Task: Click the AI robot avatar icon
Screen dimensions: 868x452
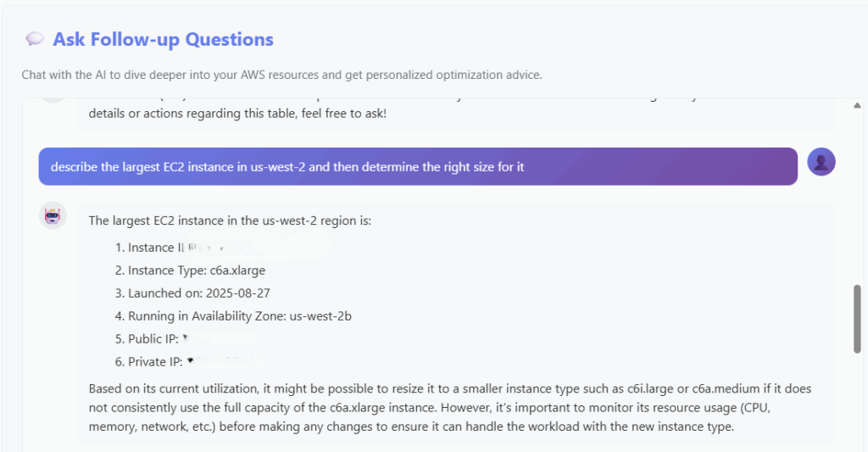Action: tap(53, 215)
